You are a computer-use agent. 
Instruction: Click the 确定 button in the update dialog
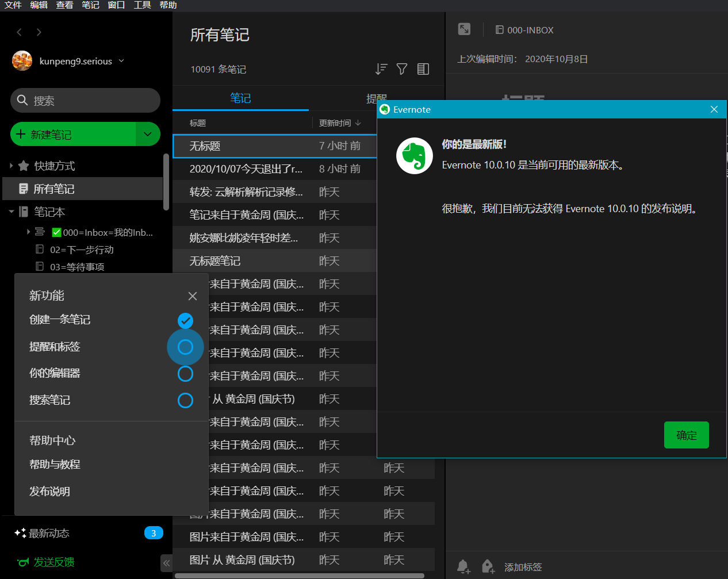coord(686,435)
